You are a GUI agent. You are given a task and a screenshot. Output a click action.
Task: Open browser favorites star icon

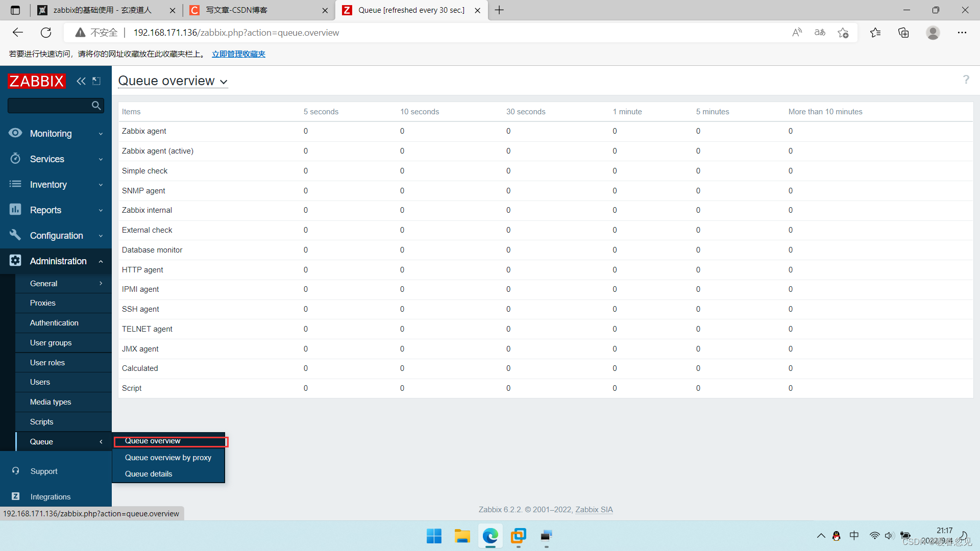[875, 33]
